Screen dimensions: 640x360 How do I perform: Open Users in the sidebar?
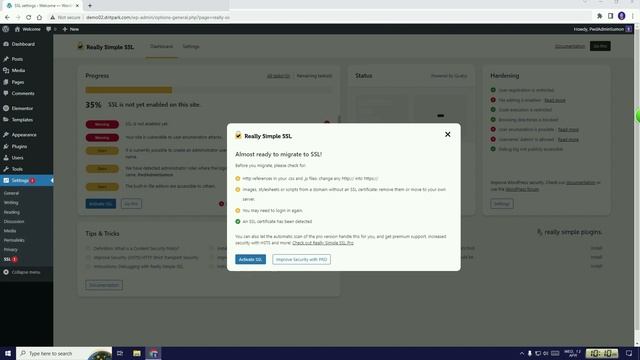tap(17, 158)
